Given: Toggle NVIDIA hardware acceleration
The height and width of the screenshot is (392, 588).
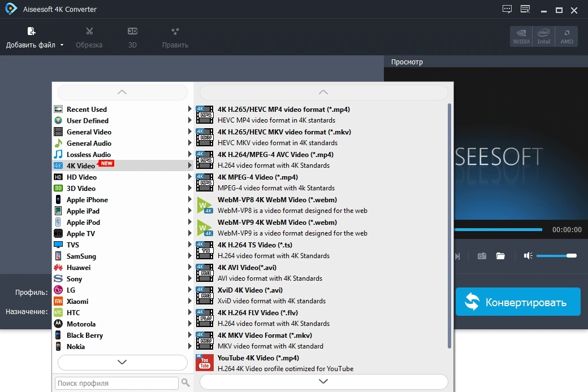Looking at the screenshot, I should (521, 36).
